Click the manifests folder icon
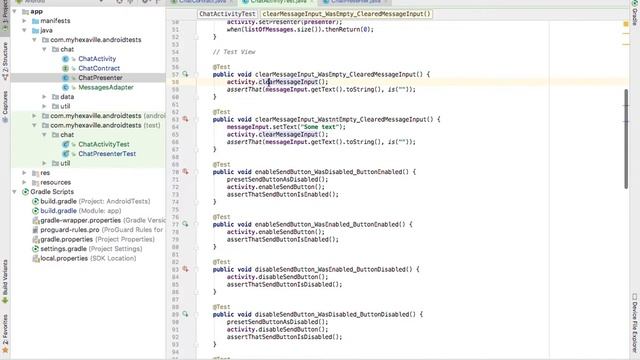The width and height of the screenshot is (640, 360). [x=36, y=21]
